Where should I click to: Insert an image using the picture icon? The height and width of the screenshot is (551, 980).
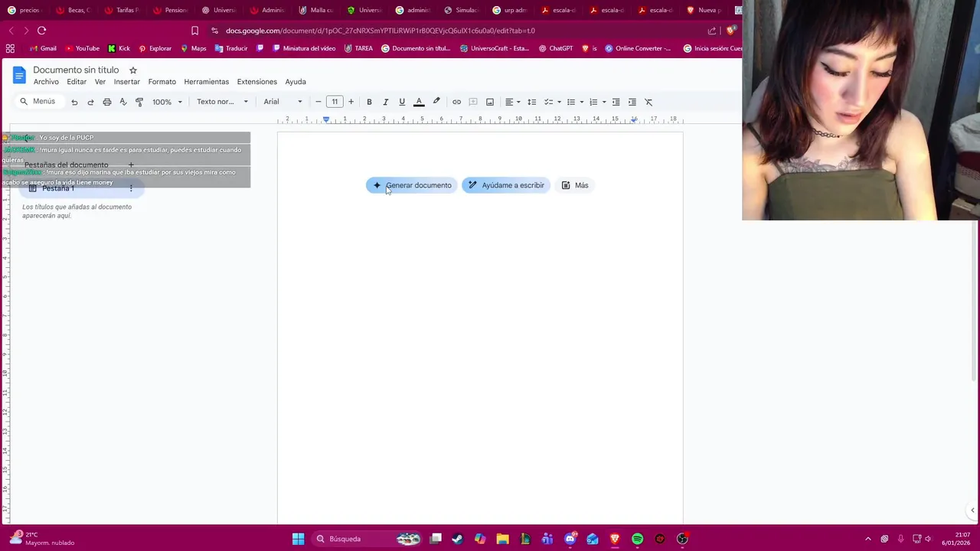point(490,102)
